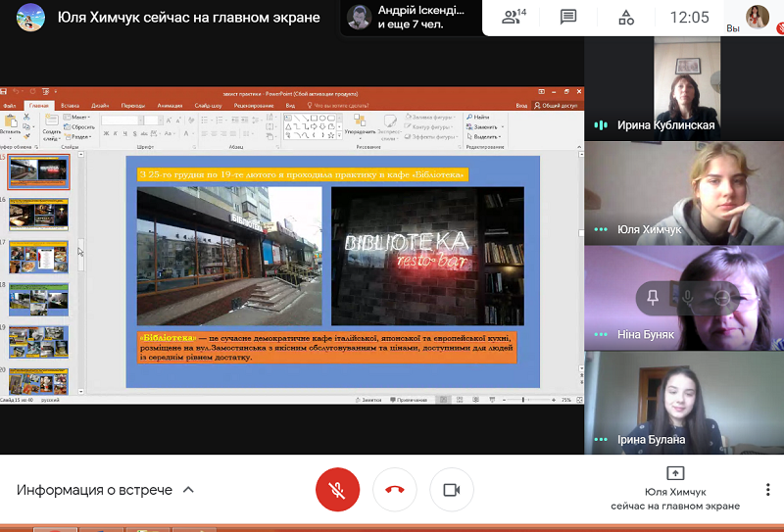Select Ирина Кублинская's video tile

pyautogui.click(x=684, y=88)
